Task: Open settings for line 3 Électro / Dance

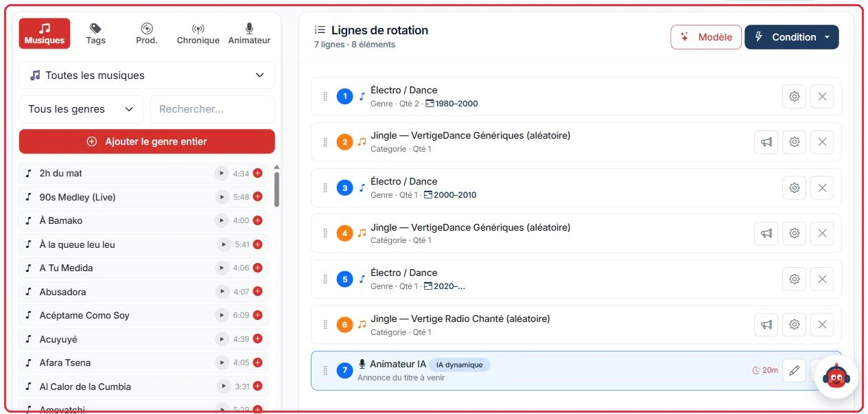Action: pos(795,188)
